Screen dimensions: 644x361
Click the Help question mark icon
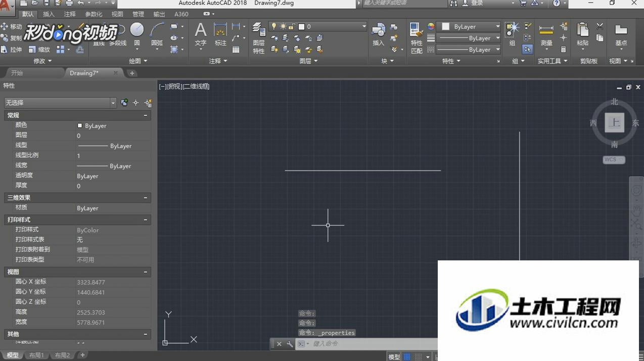click(557, 3)
